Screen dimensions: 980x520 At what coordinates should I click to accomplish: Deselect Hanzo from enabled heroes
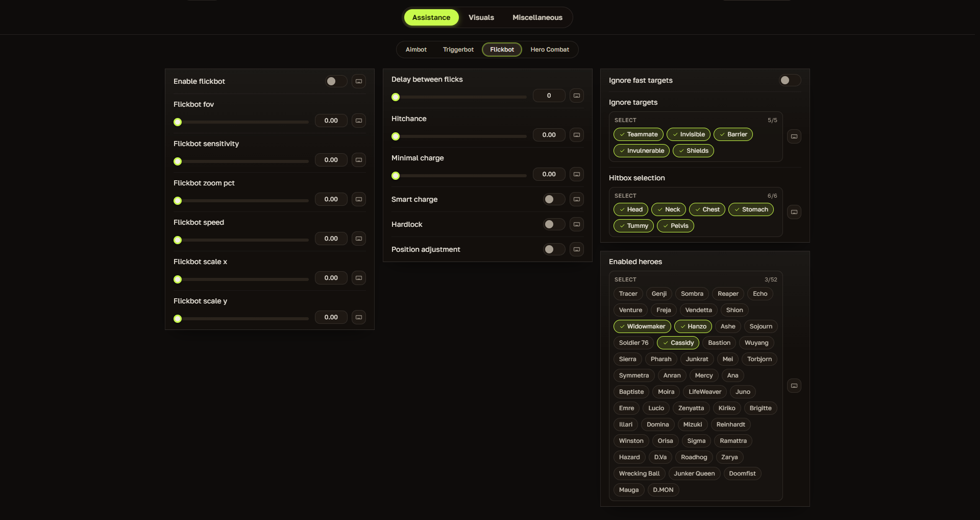click(x=693, y=326)
